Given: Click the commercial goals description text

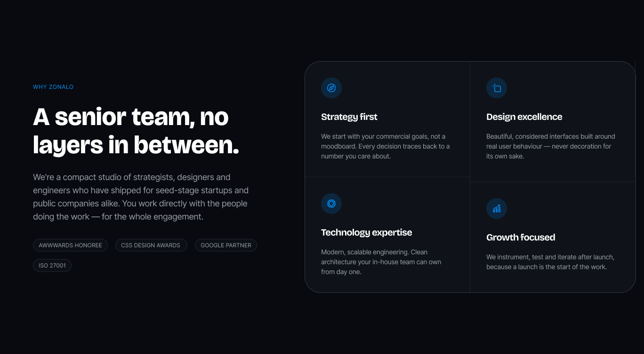Looking at the screenshot, I should tap(386, 146).
